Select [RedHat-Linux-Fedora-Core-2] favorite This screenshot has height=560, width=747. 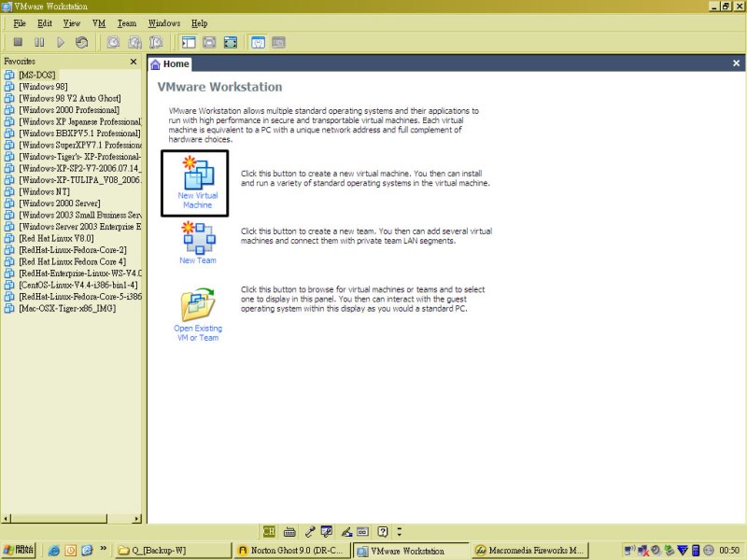[x=73, y=250]
